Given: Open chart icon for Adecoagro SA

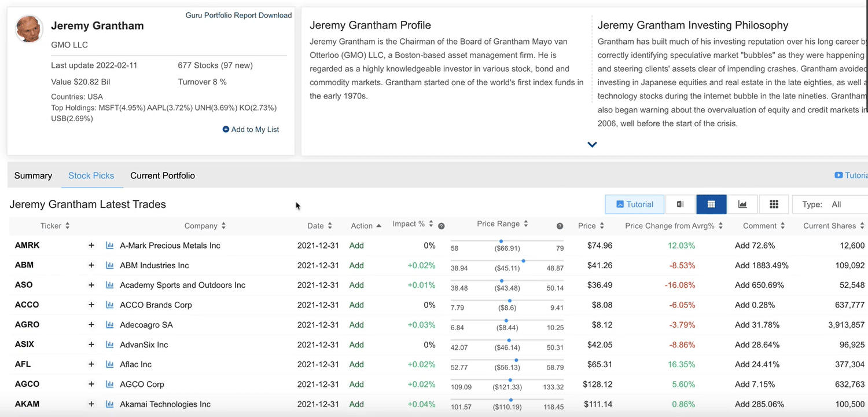Looking at the screenshot, I should (x=110, y=325).
